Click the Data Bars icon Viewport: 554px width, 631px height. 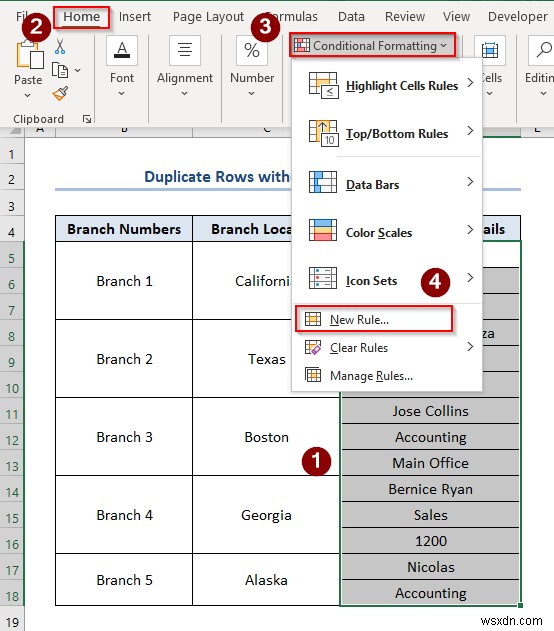323,182
